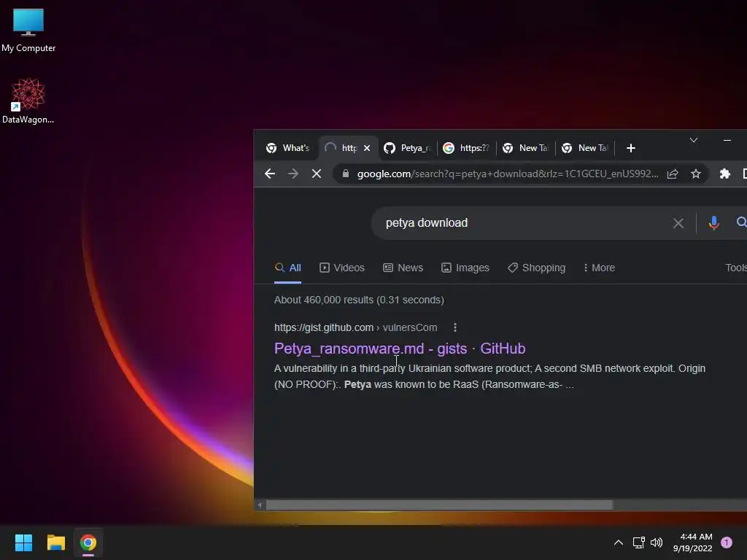Open File Explorer from the taskbar
This screenshot has width=747, height=560.
tap(55, 542)
